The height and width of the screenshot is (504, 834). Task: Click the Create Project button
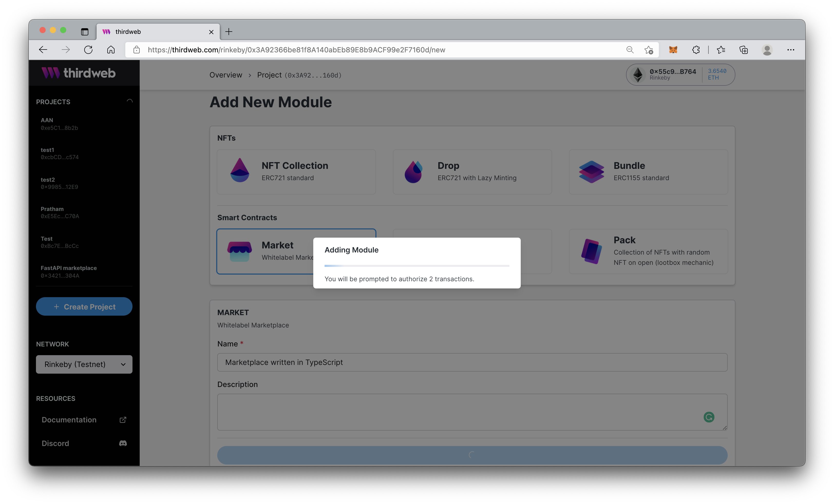coord(84,306)
